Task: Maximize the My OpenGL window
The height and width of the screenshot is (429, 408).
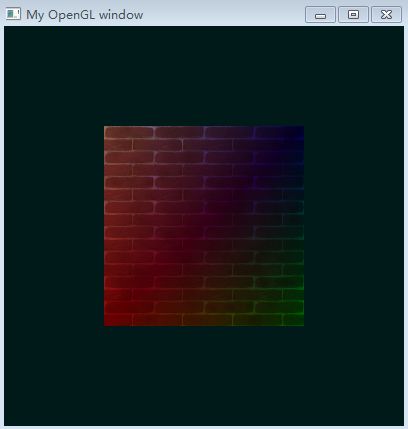Action: [x=353, y=15]
